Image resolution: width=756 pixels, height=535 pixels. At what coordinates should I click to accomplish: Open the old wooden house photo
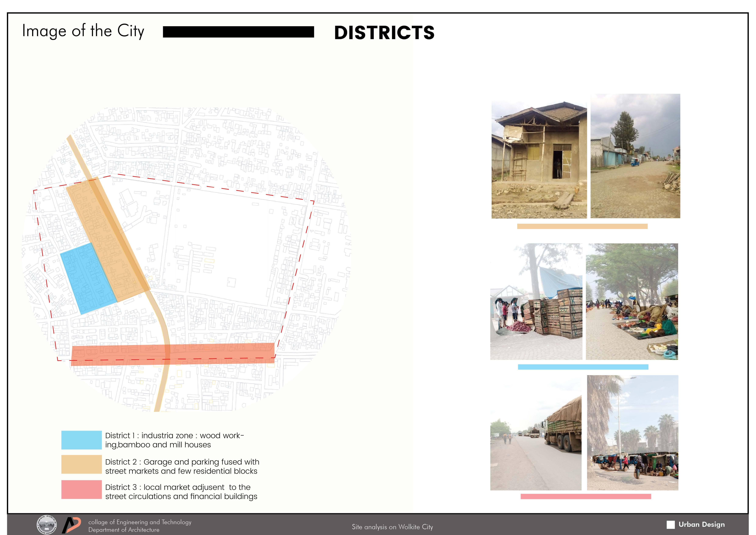[x=539, y=160]
